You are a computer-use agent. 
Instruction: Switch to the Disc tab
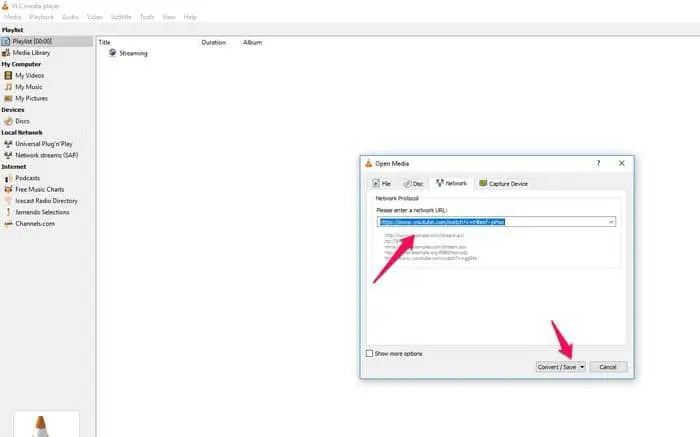414,184
